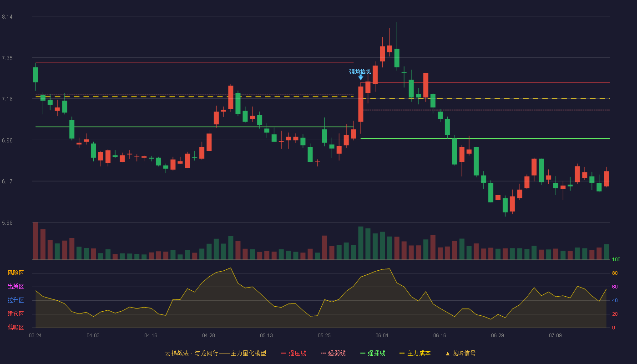Click the 6.66 price axis label

pyautogui.click(x=7, y=141)
